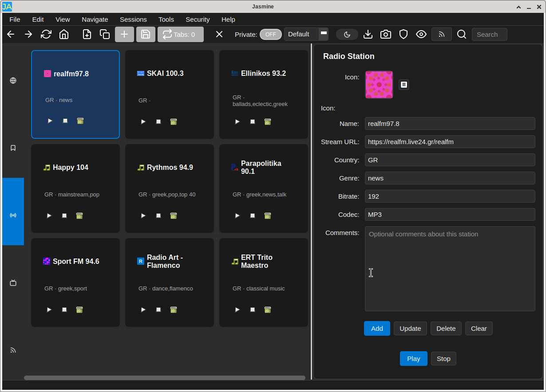Open the TV sidebar icon

point(13,282)
